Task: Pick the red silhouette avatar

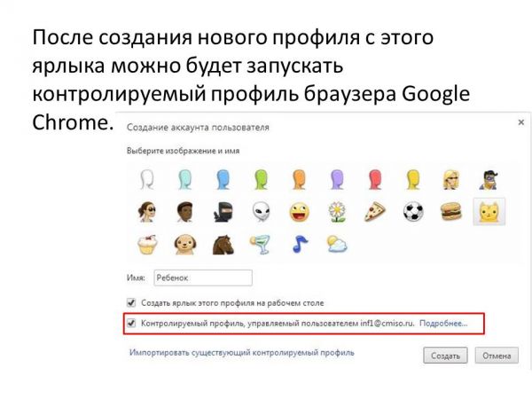Action: 375,179
